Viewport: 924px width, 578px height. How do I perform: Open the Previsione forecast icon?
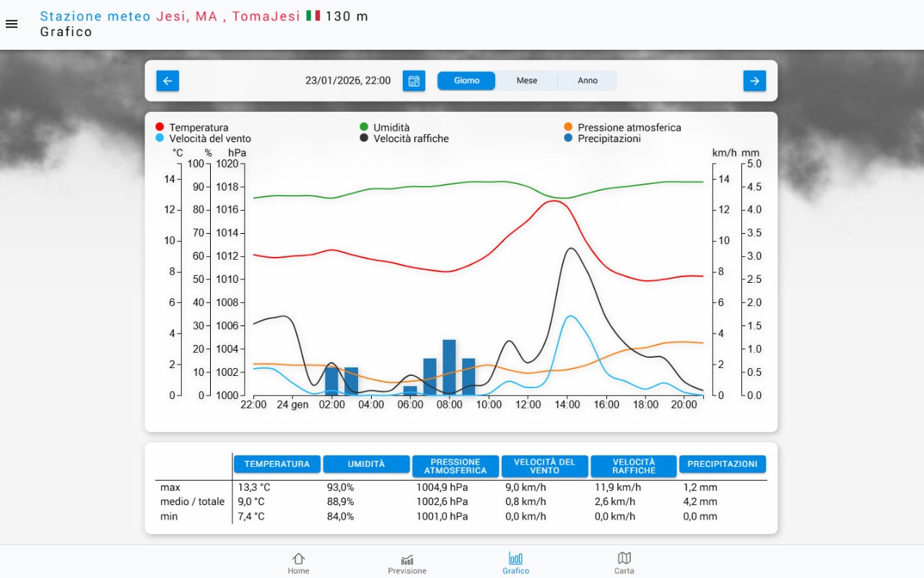click(407, 563)
